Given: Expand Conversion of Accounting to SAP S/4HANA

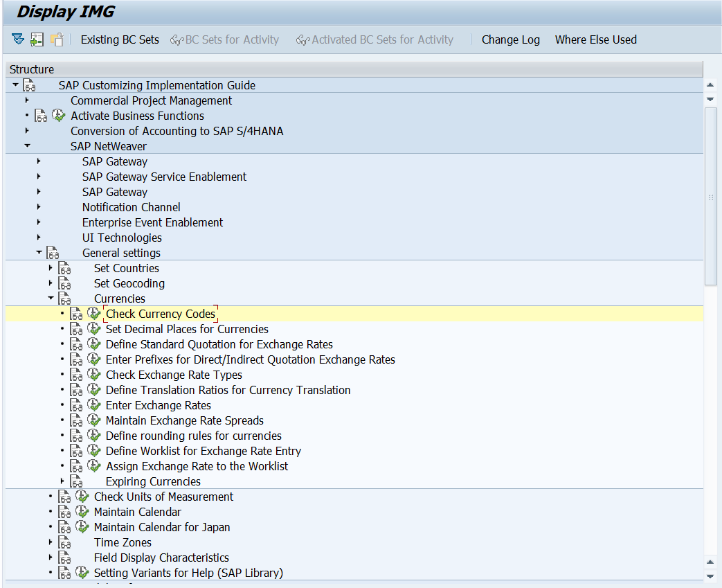Looking at the screenshot, I should pos(27,130).
